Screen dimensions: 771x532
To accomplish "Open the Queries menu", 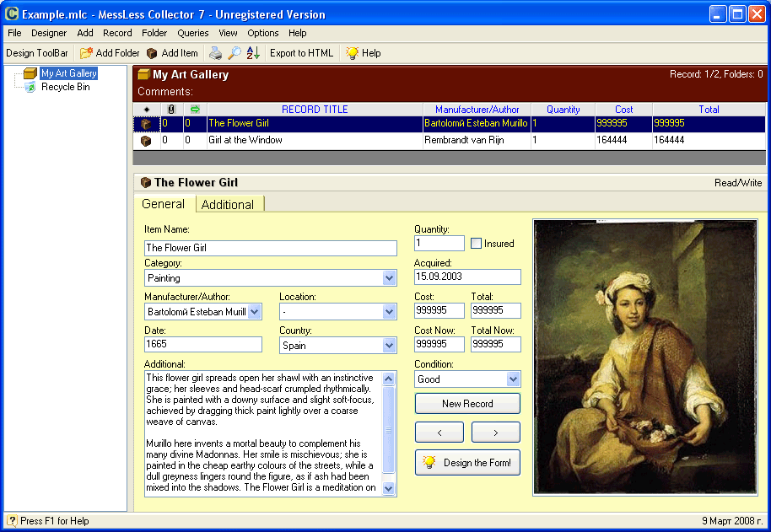I will coord(192,33).
